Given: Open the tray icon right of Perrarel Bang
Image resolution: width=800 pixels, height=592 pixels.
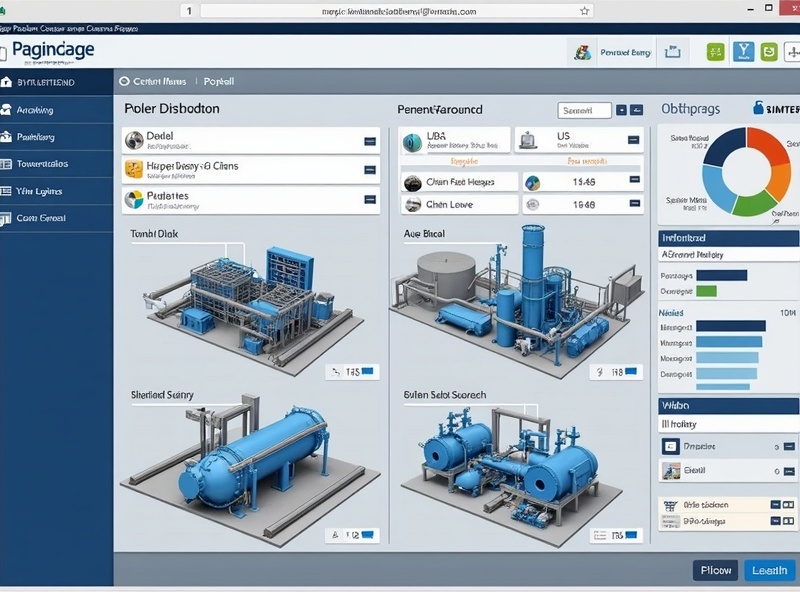Looking at the screenshot, I should (672, 52).
